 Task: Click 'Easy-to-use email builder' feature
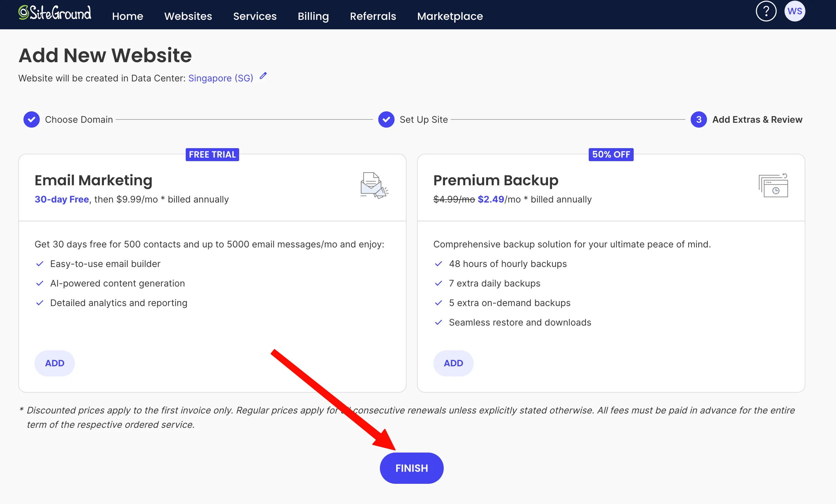(x=105, y=263)
